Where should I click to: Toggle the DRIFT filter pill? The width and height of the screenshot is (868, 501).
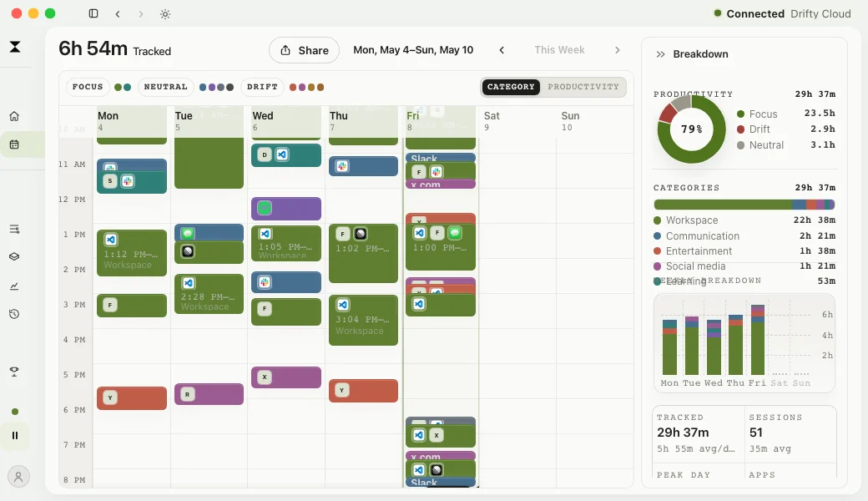click(262, 87)
